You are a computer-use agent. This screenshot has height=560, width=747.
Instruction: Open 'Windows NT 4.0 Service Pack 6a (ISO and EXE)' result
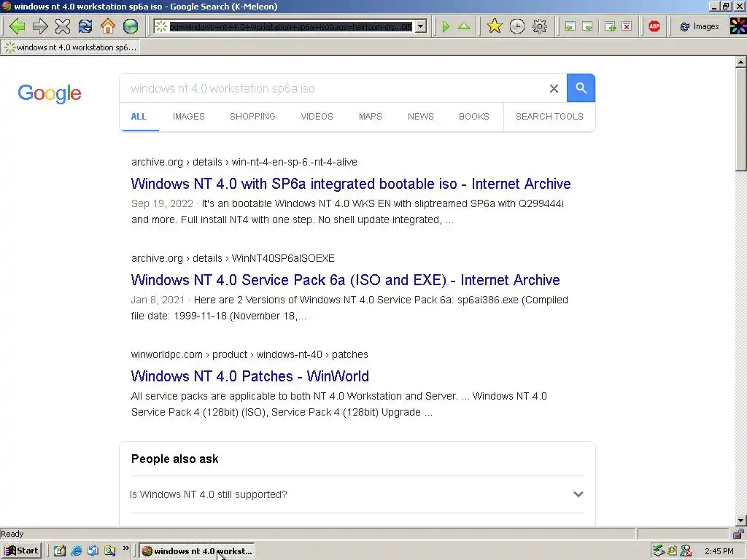[x=345, y=280]
